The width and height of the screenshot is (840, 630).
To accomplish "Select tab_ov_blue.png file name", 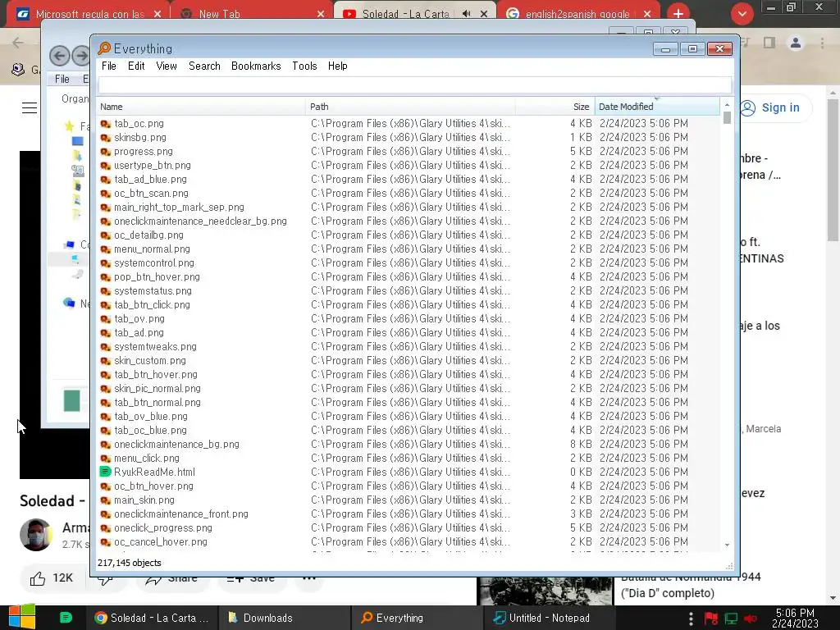I will point(151,416).
